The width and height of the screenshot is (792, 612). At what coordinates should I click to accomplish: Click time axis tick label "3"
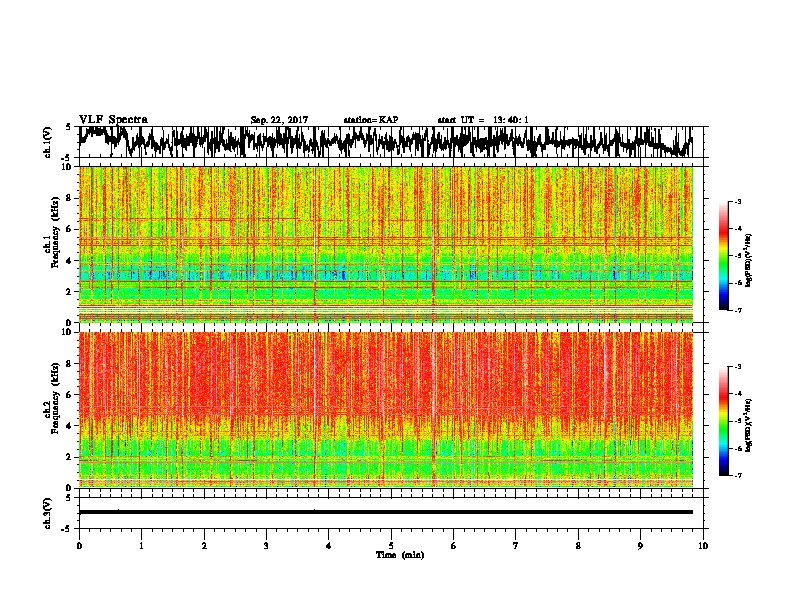pyautogui.click(x=266, y=546)
